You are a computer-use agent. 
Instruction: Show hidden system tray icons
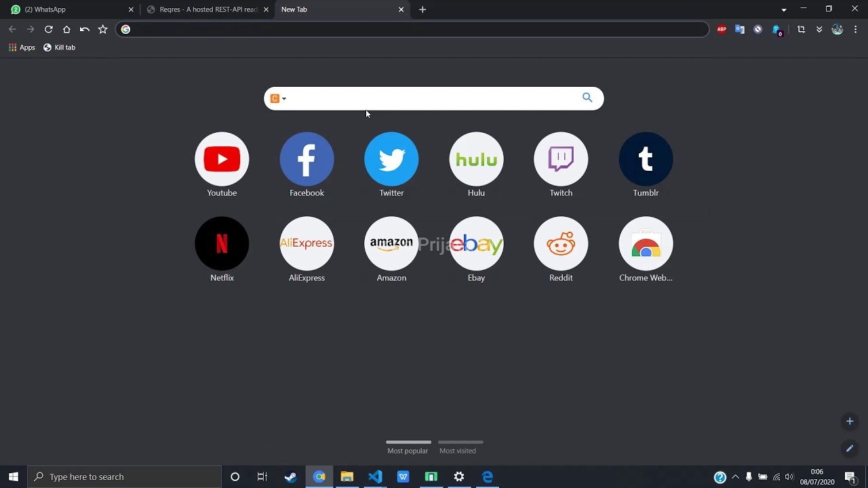(x=735, y=476)
